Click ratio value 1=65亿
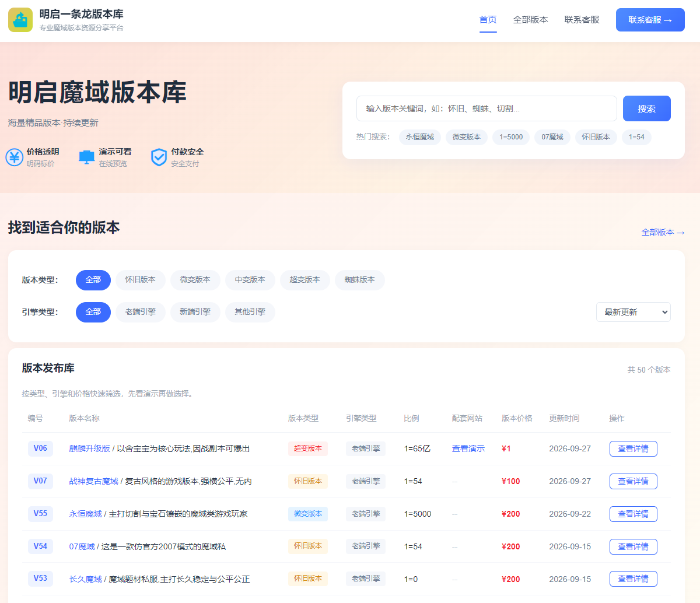Screen dimensions: 700x603 [x=417, y=448]
